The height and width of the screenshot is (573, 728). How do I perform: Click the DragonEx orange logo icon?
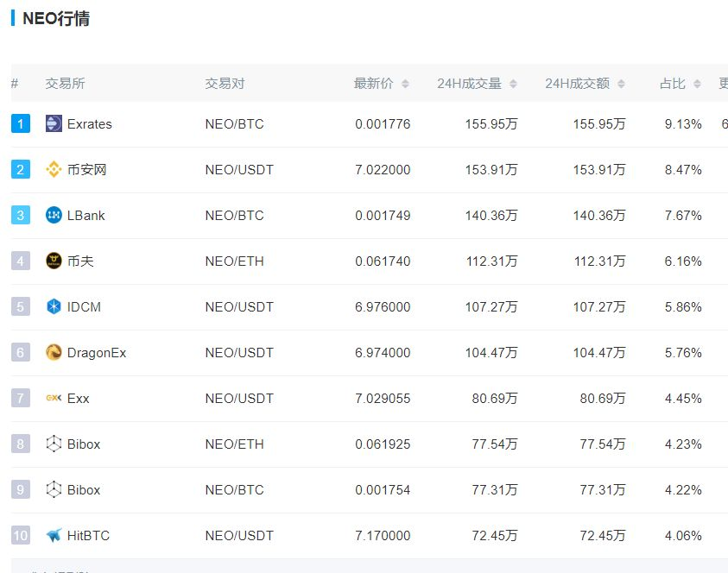pos(54,352)
